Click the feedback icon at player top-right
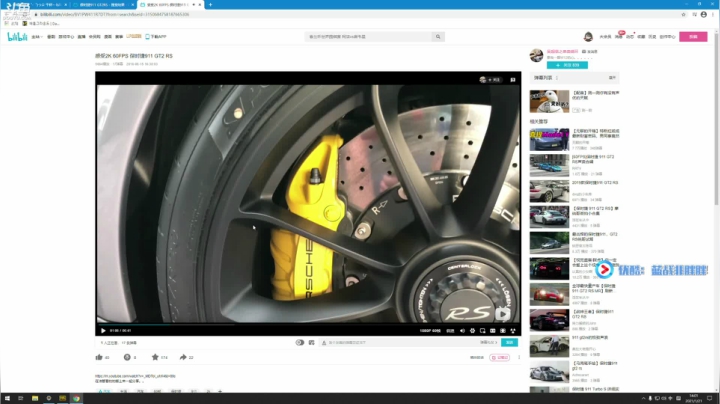Viewport: 720px width, 404px height. point(513,80)
